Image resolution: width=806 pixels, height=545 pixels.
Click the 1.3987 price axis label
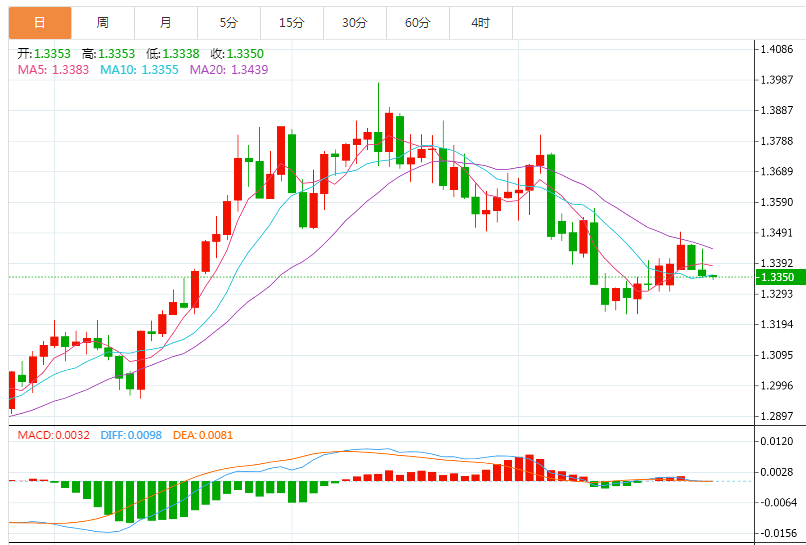coord(777,80)
